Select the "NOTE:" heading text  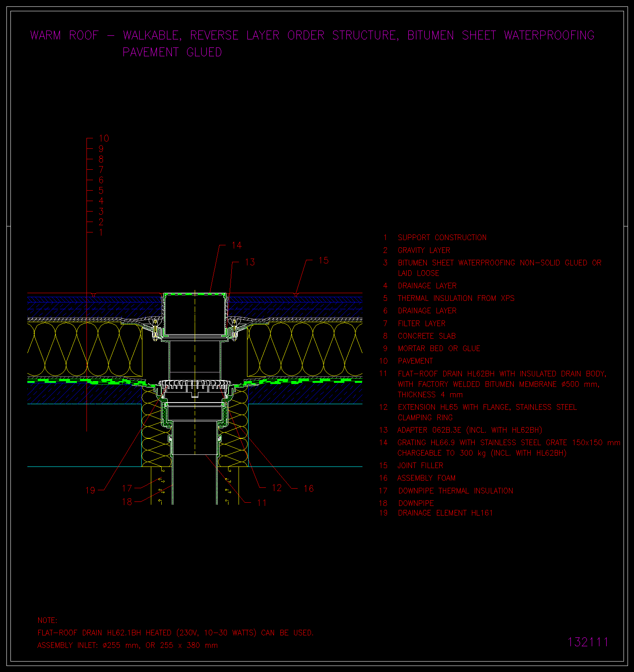[x=47, y=620]
